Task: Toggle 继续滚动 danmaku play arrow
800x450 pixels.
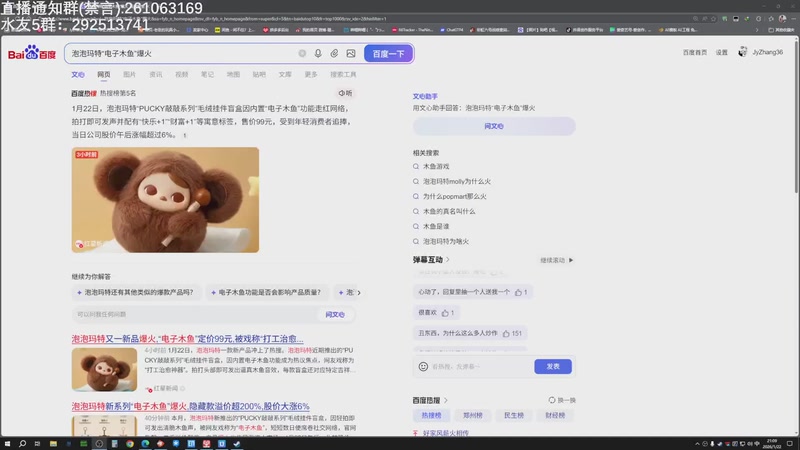Action: click(x=571, y=260)
